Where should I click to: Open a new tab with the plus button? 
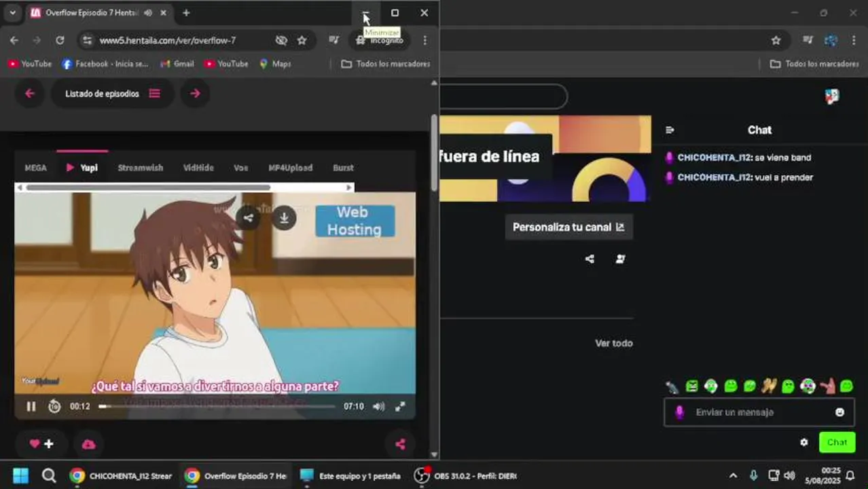(x=186, y=13)
